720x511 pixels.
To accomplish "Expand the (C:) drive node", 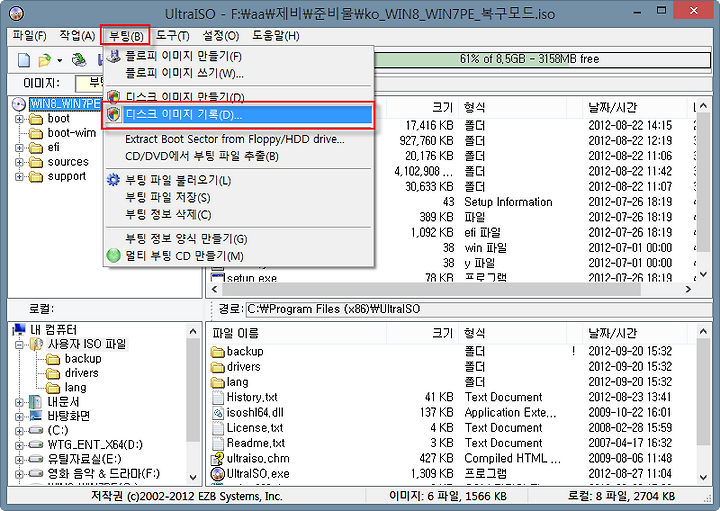I will coord(19,431).
